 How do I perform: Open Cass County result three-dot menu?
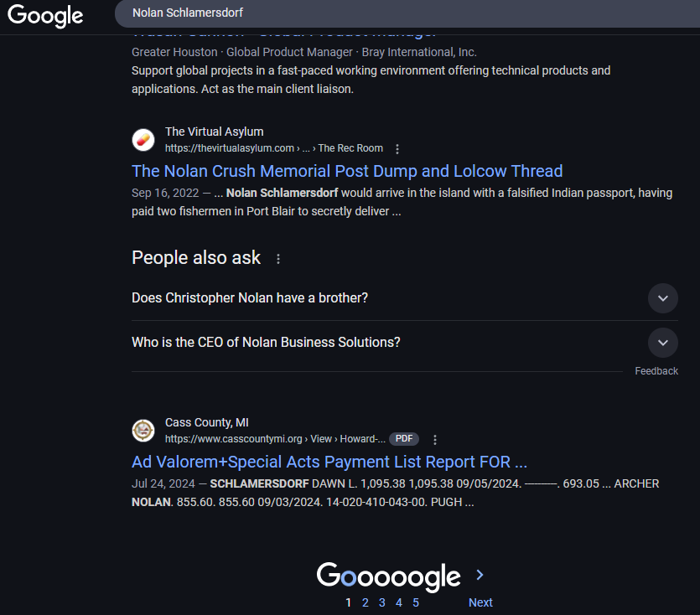(x=435, y=440)
